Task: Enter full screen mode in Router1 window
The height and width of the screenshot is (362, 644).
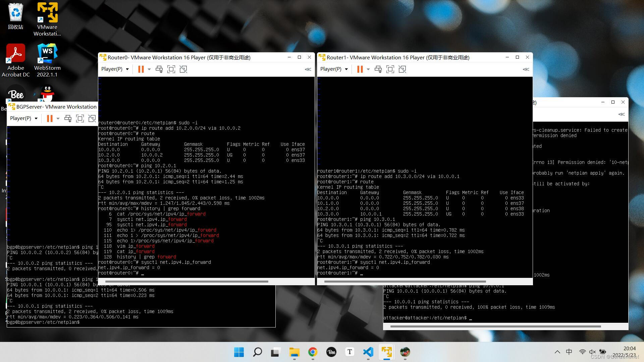Action: (x=390, y=69)
